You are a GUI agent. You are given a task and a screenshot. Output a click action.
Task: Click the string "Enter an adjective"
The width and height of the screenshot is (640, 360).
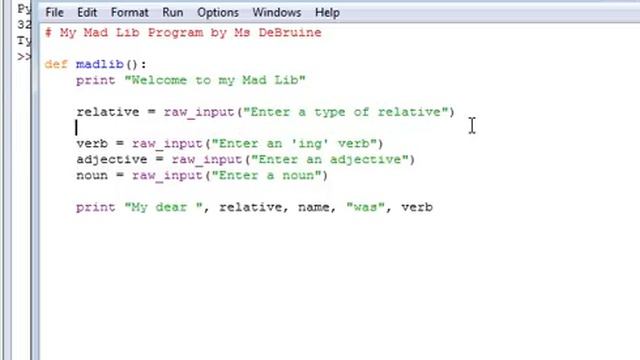(330, 159)
